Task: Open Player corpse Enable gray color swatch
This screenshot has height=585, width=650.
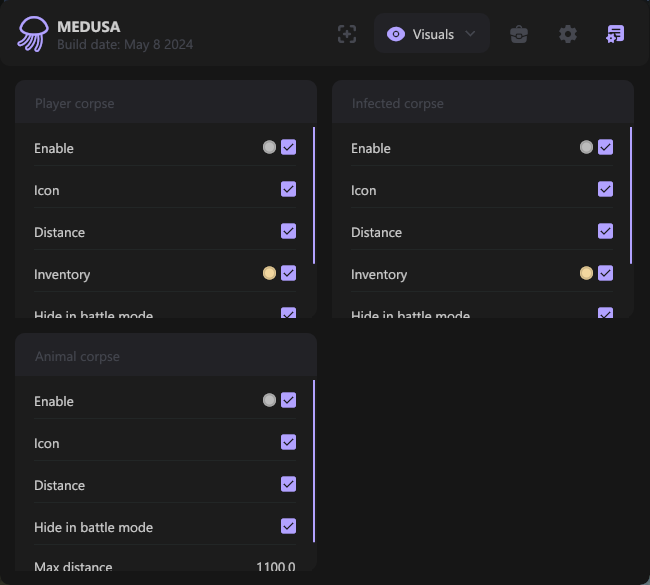Action: (269, 147)
